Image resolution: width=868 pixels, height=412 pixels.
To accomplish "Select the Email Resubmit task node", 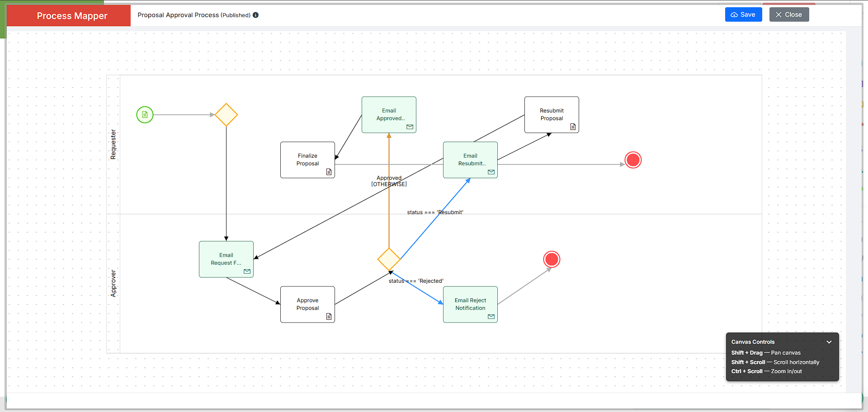I will click(470, 160).
